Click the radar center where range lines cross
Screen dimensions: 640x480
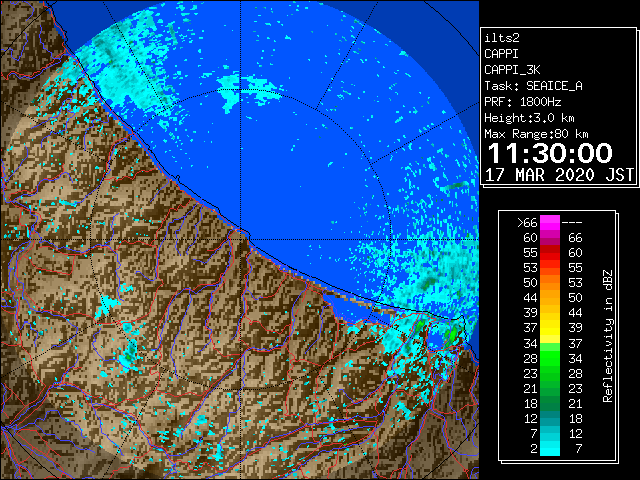coord(241,239)
